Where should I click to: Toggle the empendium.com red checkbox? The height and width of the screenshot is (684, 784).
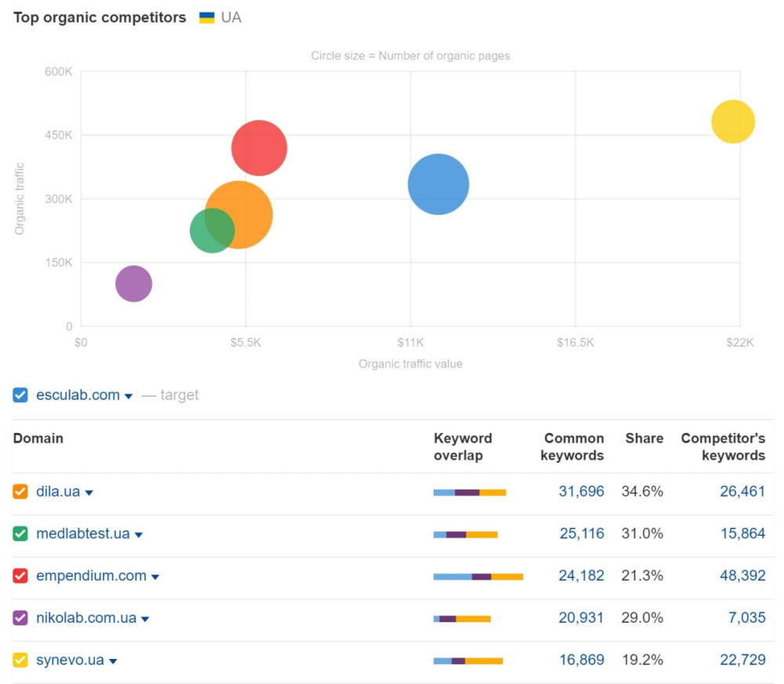[x=20, y=576]
